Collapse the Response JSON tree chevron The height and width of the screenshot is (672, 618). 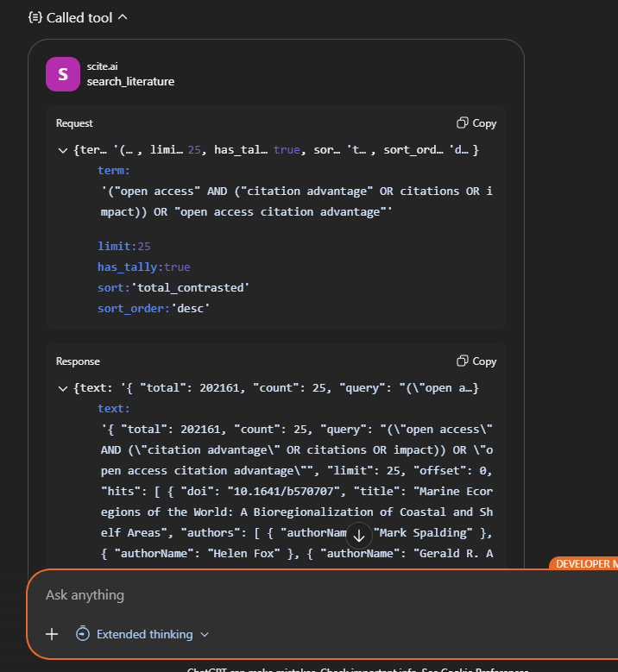[x=63, y=388]
